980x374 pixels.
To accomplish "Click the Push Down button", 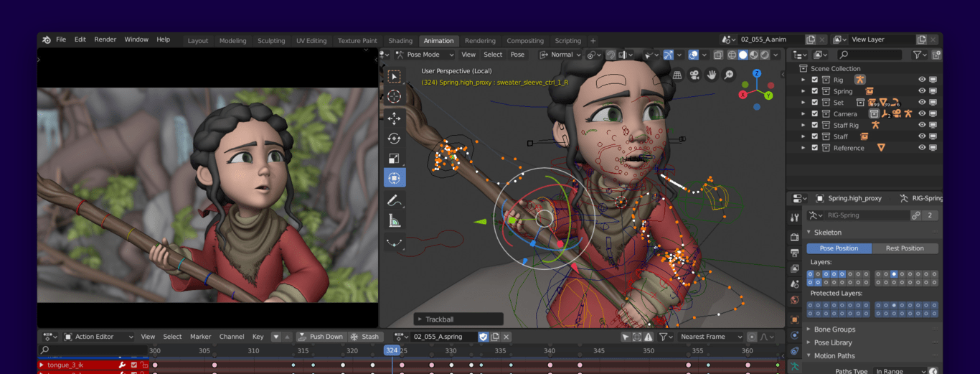I will (x=321, y=337).
